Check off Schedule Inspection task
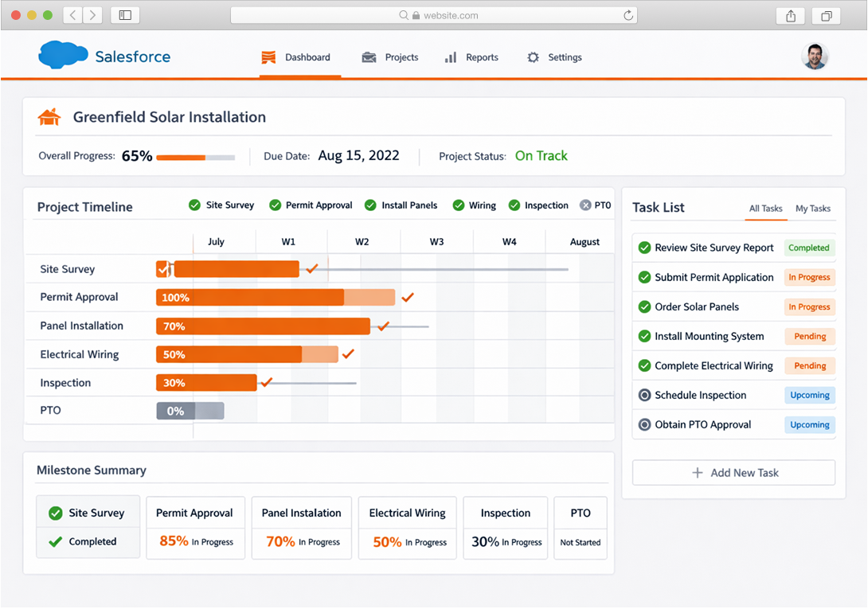The image size is (868, 609). point(645,396)
